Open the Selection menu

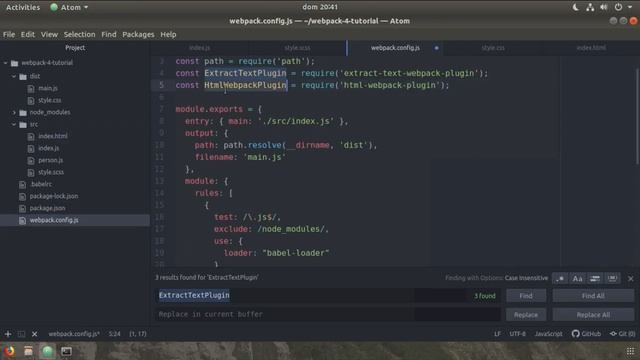[79, 34]
